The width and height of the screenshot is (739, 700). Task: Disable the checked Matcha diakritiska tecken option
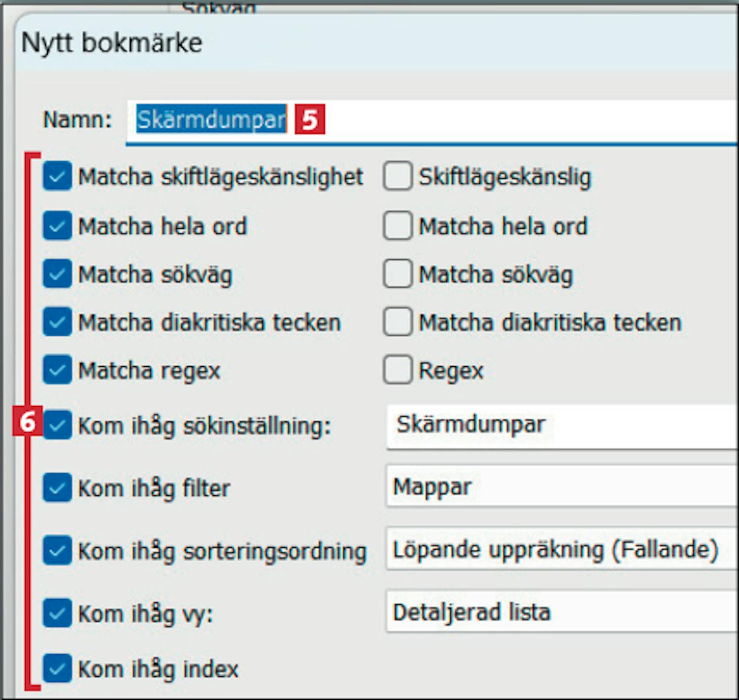57,322
